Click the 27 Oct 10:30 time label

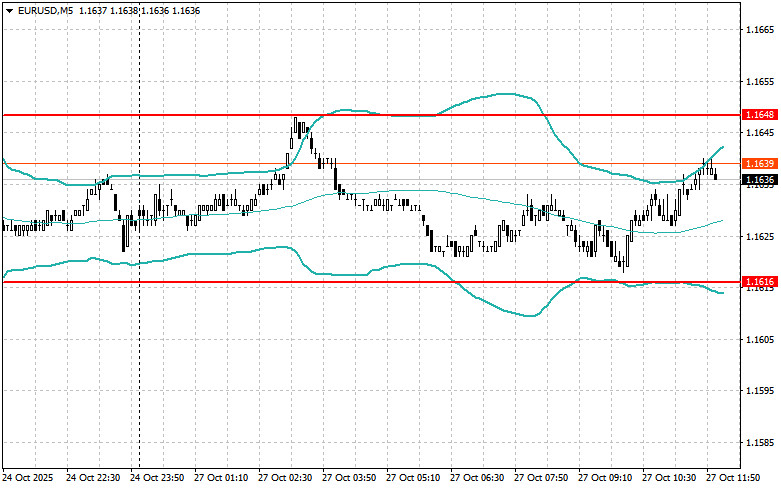coord(669,478)
